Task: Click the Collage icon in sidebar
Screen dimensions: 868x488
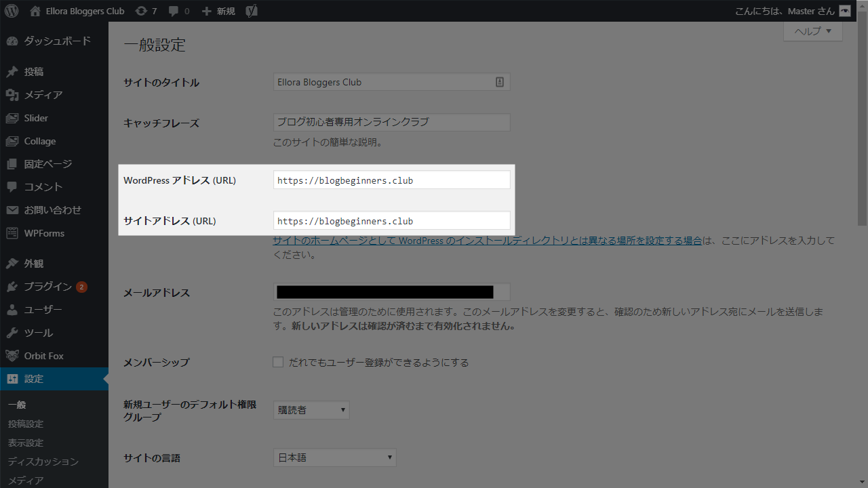Action: 12,141
